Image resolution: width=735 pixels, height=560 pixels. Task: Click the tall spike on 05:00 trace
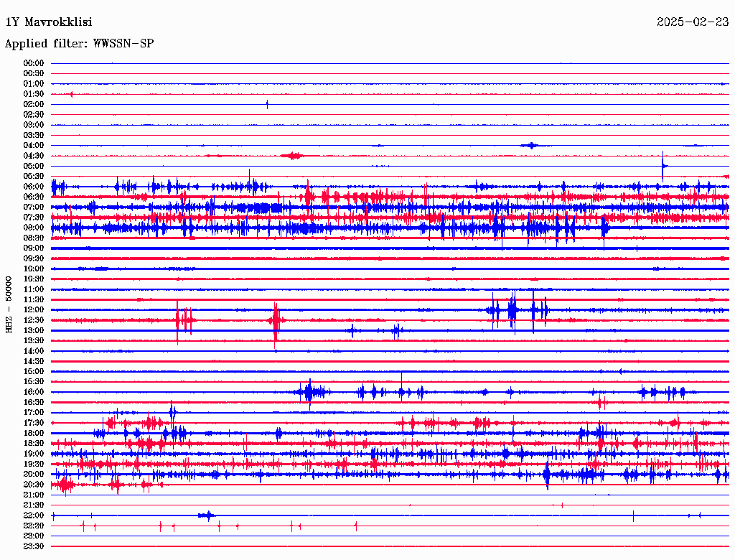pos(663,166)
